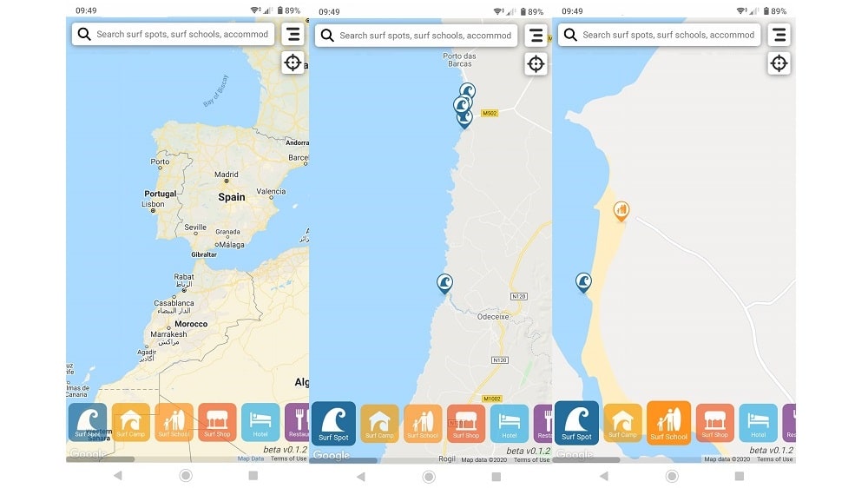Choose the Hotel filter in middle screen

coord(510,423)
